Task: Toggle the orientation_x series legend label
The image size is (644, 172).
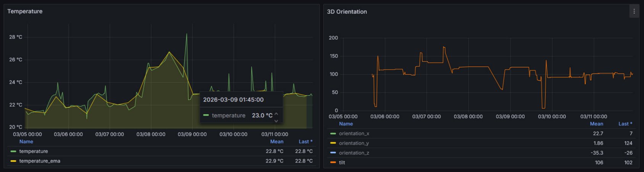Action: point(354,134)
